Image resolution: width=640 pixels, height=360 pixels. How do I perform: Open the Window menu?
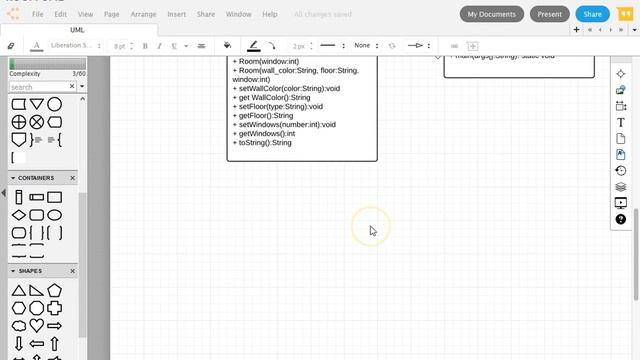coord(238,14)
